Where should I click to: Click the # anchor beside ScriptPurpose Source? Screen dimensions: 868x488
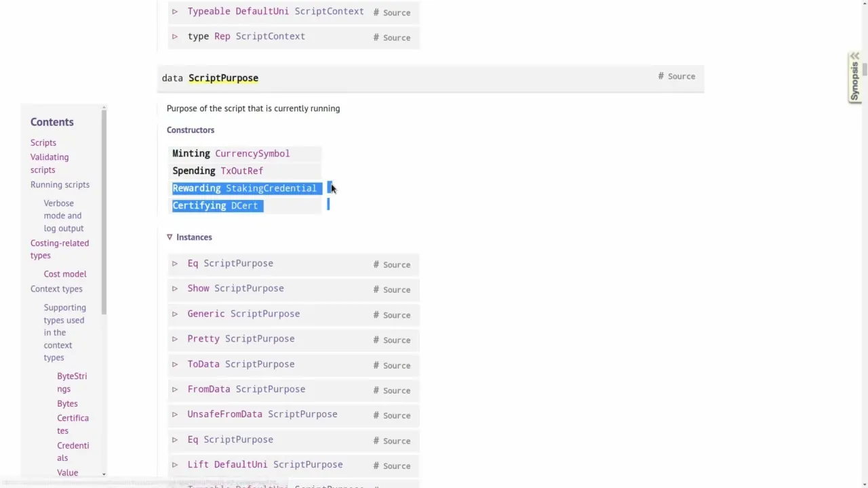(660, 76)
